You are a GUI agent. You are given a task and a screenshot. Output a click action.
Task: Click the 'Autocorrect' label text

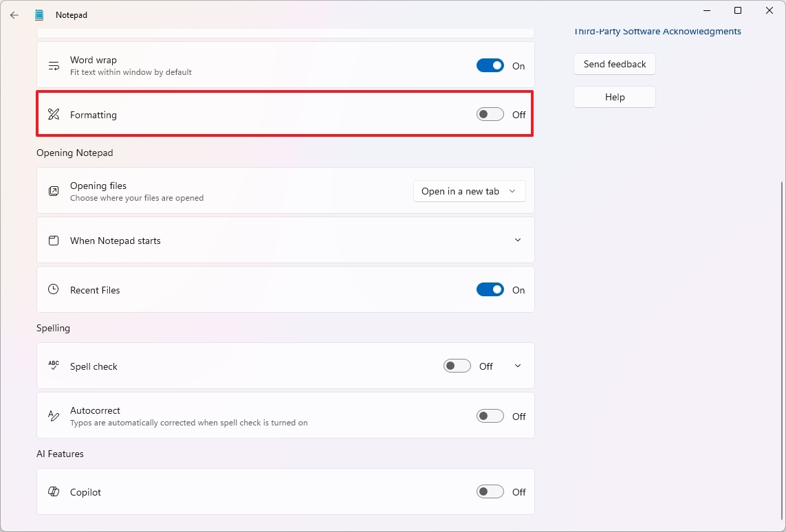(x=96, y=410)
